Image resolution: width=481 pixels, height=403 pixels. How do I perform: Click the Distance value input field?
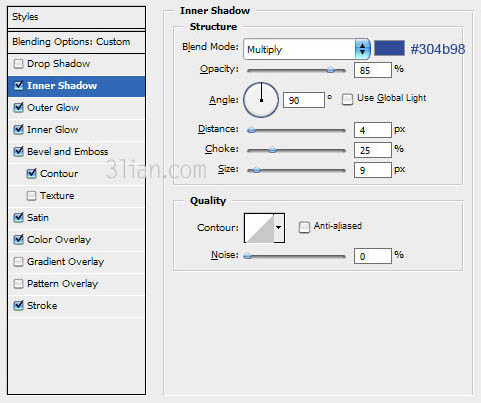(x=373, y=130)
